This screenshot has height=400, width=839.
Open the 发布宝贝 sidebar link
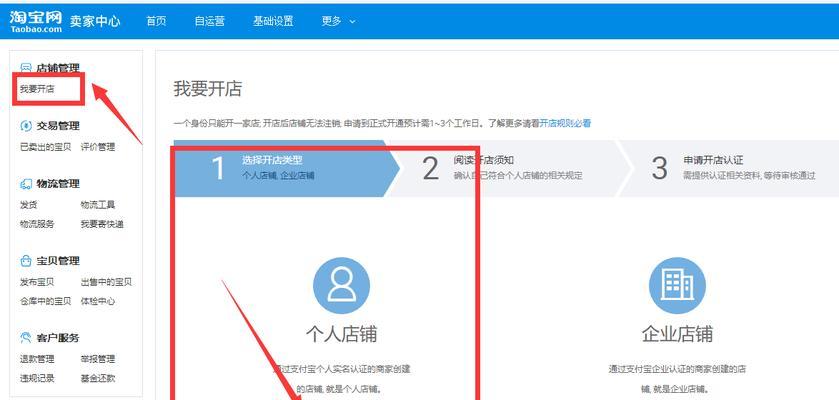coord(37,282)
